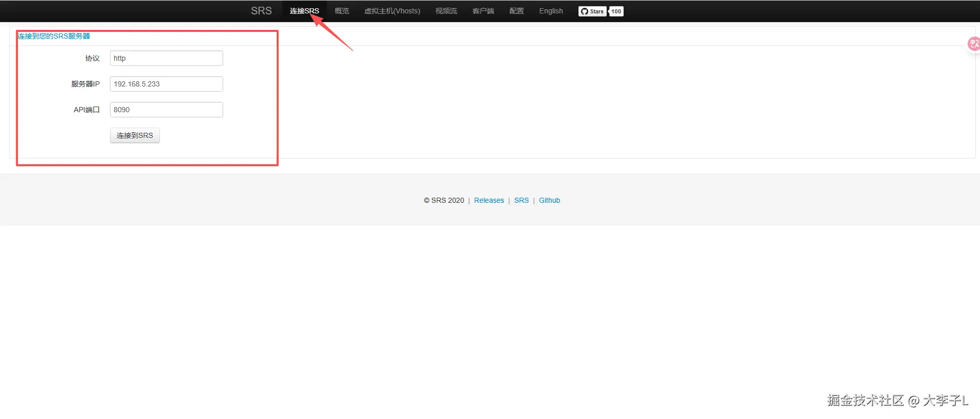Click the 连接到您的SRS服务器 heading
This screenshot has height=419, width=980.
[54, 36]
